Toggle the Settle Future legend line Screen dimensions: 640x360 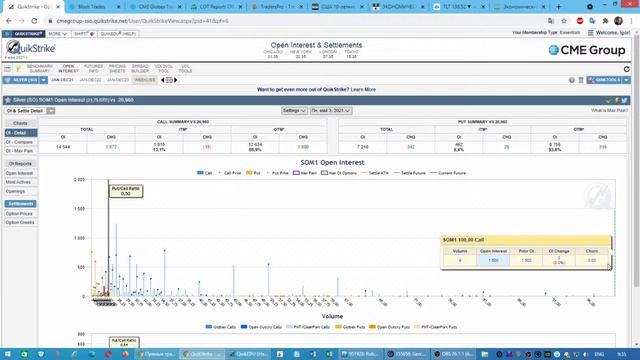point(409,173)
